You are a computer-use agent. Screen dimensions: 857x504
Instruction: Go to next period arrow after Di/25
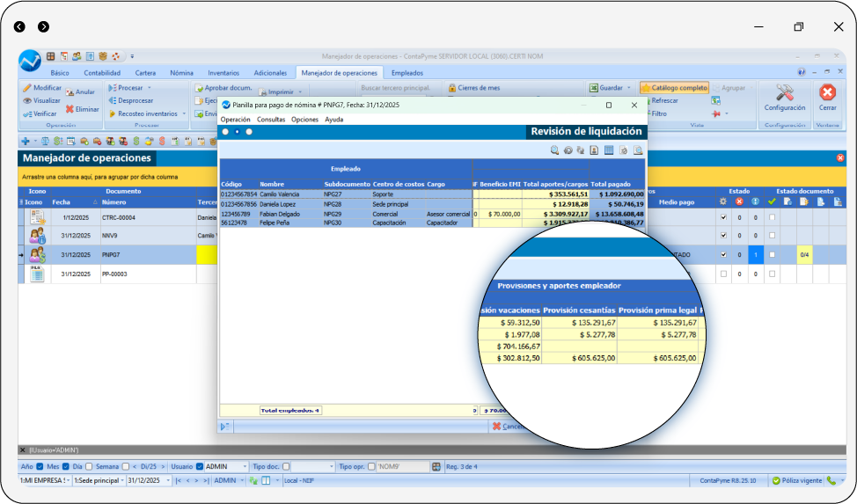tap(162, 467)
